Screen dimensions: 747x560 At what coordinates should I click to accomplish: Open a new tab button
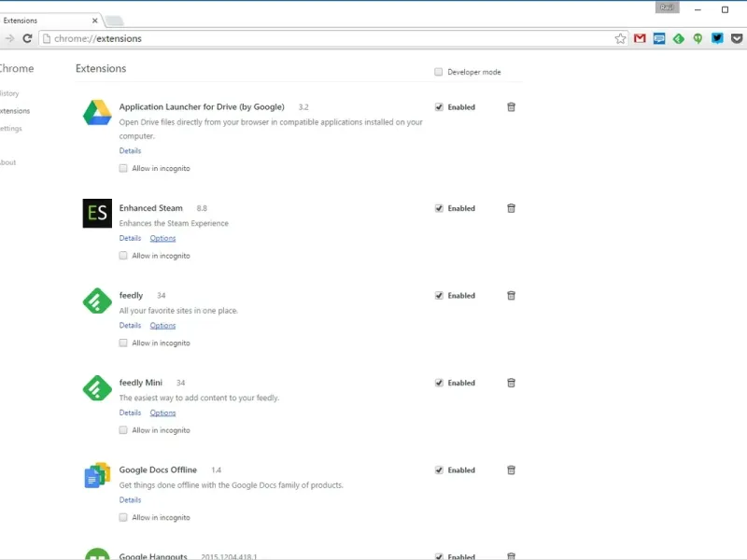point(114,21)
